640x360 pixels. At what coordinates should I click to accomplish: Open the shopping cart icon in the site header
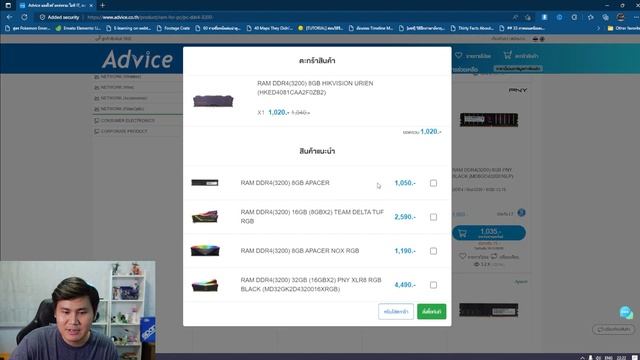coord(507,55)
